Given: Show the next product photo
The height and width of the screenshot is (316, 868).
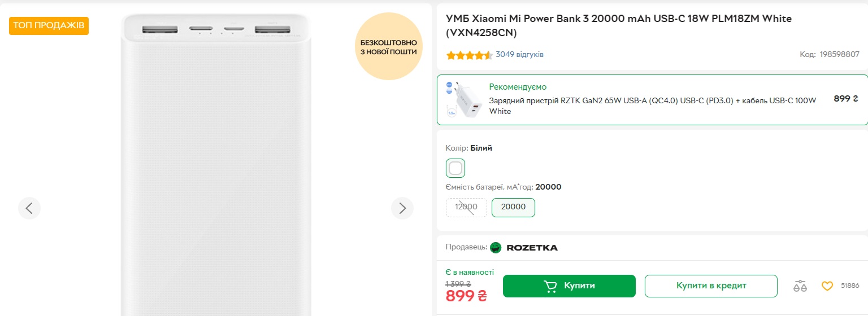Looking at the screenshot, I should (402, 208).
